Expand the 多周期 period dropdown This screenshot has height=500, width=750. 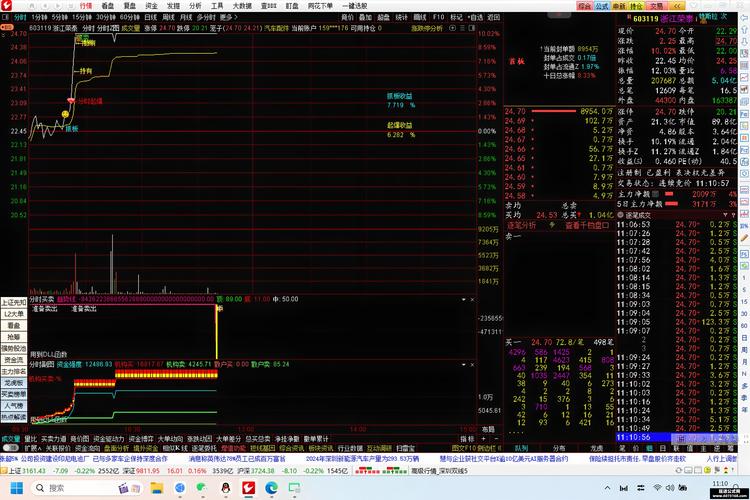(x=208, y=17)
